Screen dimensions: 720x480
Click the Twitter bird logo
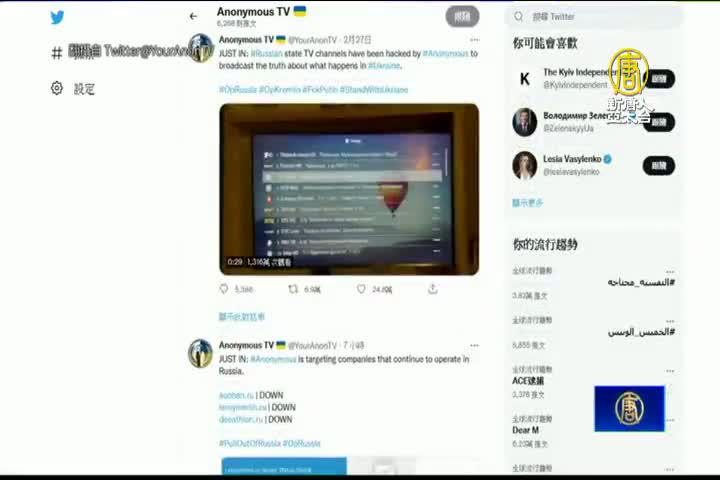(x=57, y=17)
